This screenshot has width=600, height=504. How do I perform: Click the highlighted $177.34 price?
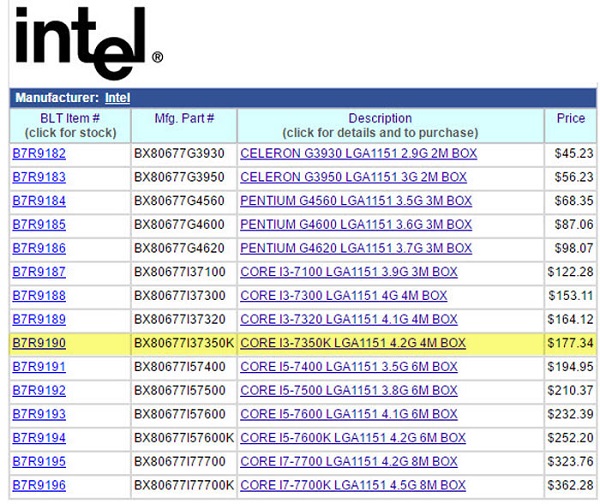pyautogui.click(x=570, y=343)
